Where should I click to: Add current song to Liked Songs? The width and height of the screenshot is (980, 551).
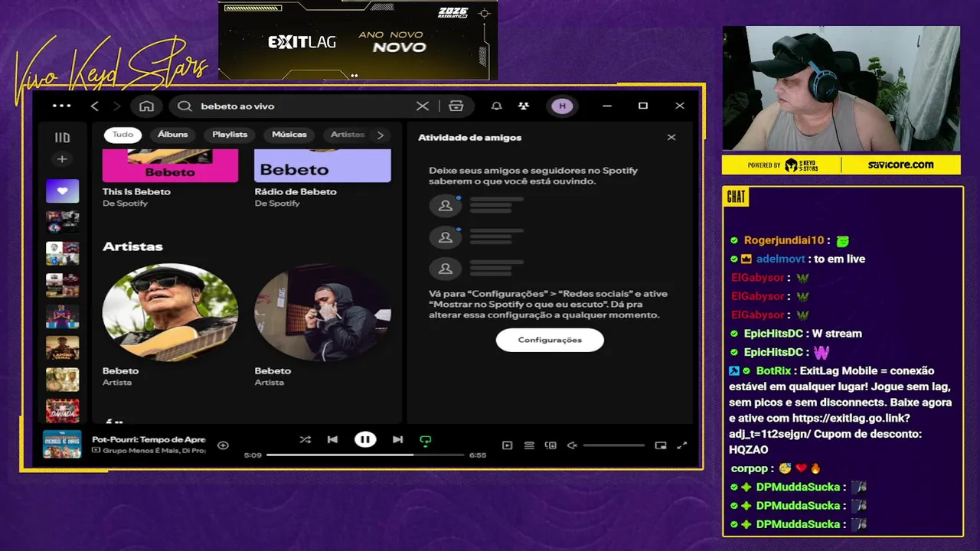click(223, 445)
